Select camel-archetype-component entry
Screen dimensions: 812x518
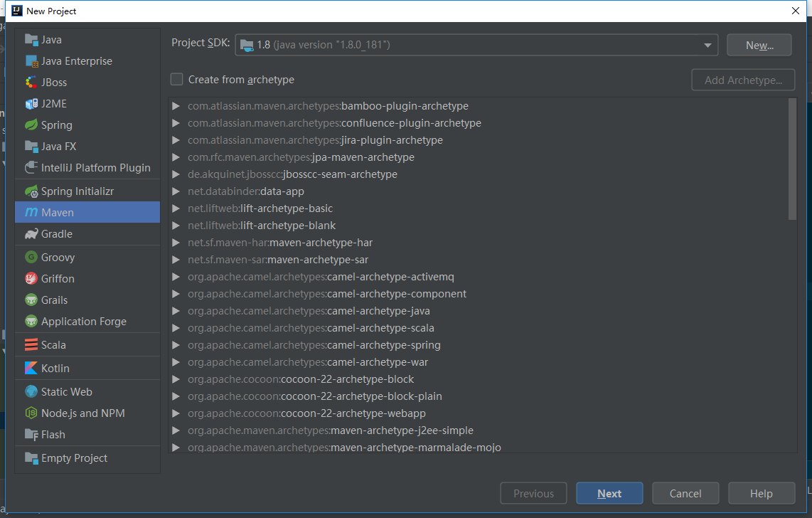tap(327, 294)
